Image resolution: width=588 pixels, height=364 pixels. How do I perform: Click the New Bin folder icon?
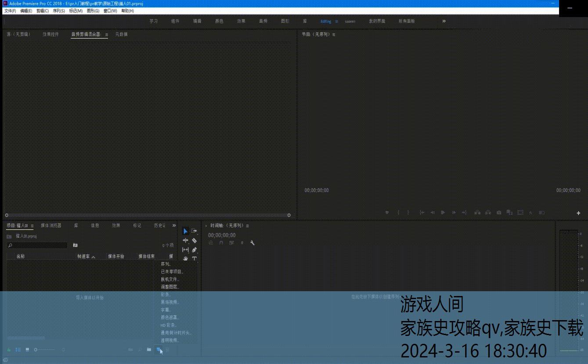pyautogui.click(x=149, y=350)
